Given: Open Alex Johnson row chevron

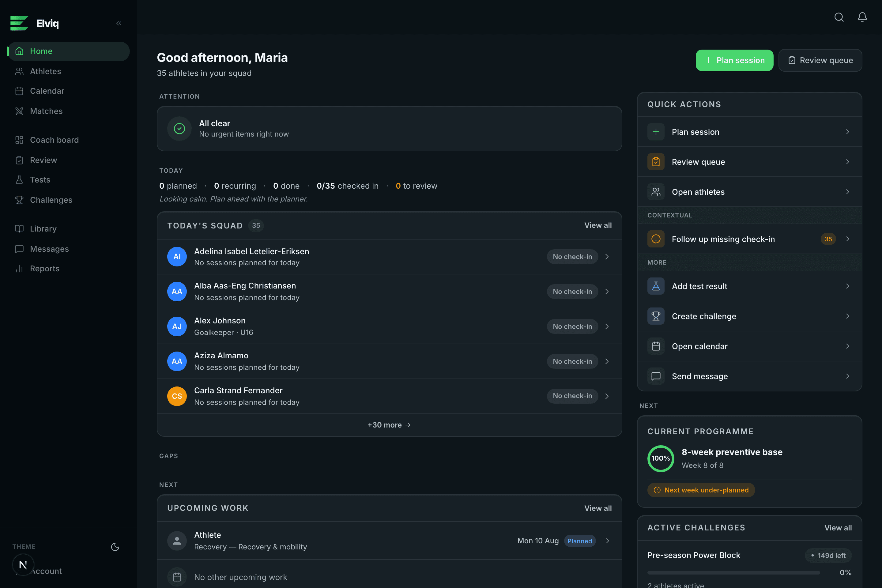Looking at the screenshot, I should (607, 326).
